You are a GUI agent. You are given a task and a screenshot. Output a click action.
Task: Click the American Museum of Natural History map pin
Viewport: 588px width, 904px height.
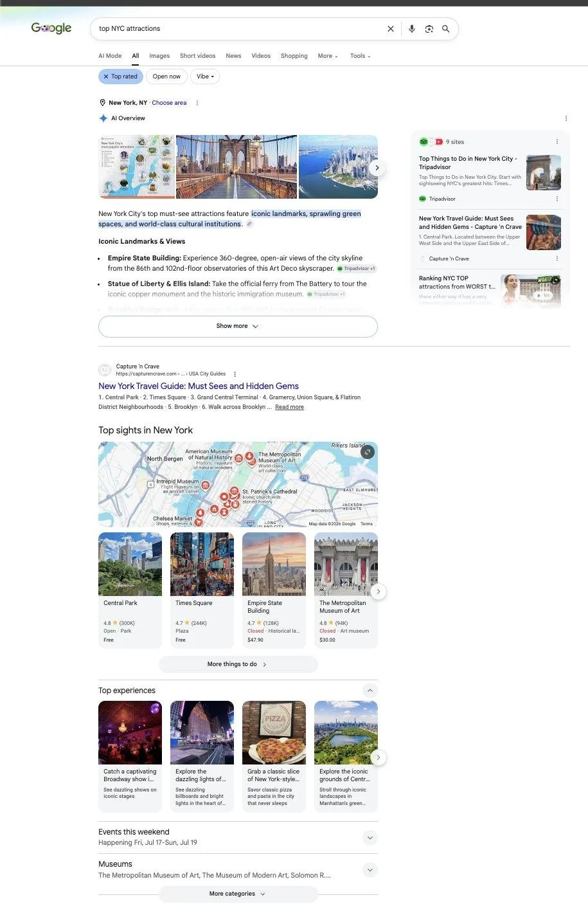click(238, 458)
